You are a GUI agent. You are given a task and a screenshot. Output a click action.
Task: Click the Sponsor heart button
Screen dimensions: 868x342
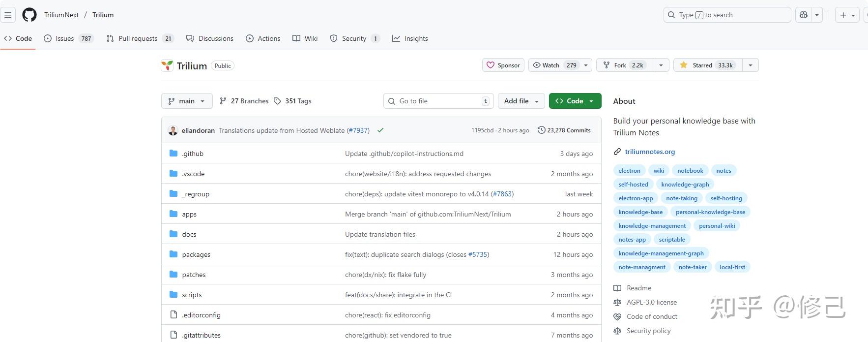click(x=503, y=65)
